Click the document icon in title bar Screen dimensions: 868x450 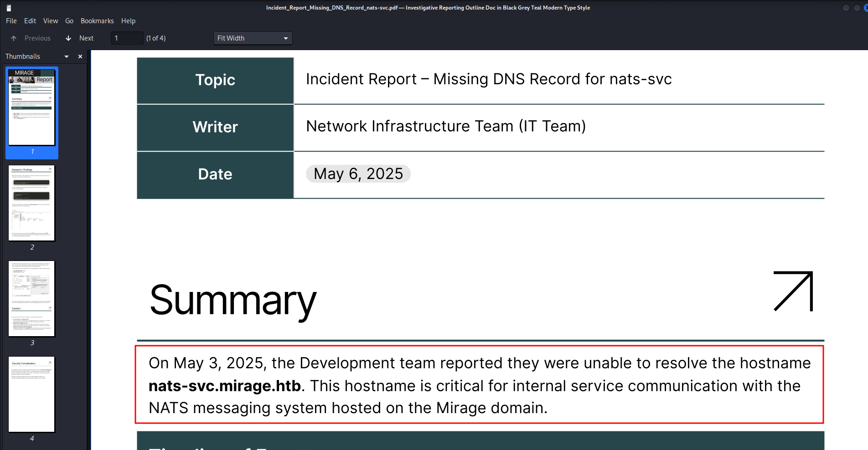pyautogui.click(x=9, y=8)
